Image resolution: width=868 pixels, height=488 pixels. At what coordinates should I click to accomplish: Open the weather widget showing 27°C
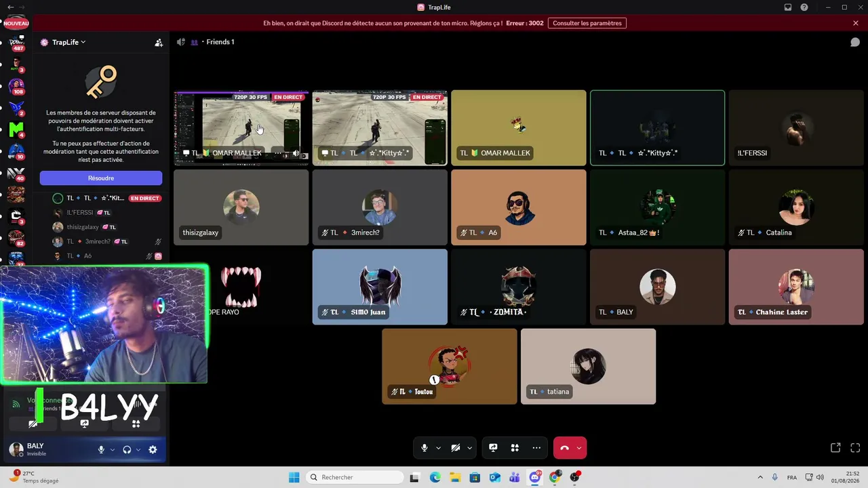34,477
